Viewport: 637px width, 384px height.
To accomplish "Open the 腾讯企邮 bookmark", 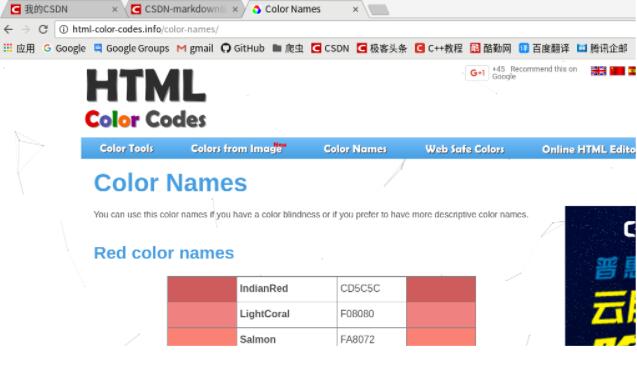I will pos(602,48).
